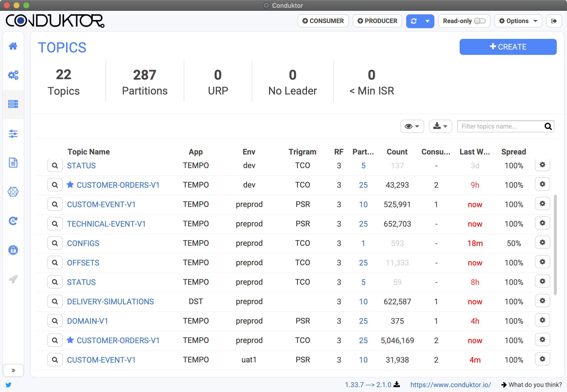Open the Options dropdown
This screenshot has width=567, height=392.
(x=518, y=21)
